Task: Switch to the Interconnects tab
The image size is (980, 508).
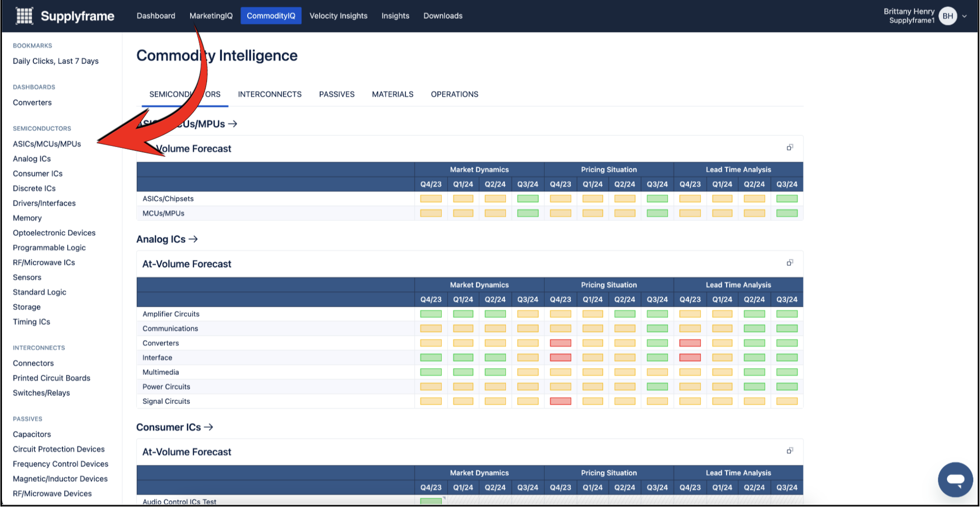Action: click(x=269, y=94)
